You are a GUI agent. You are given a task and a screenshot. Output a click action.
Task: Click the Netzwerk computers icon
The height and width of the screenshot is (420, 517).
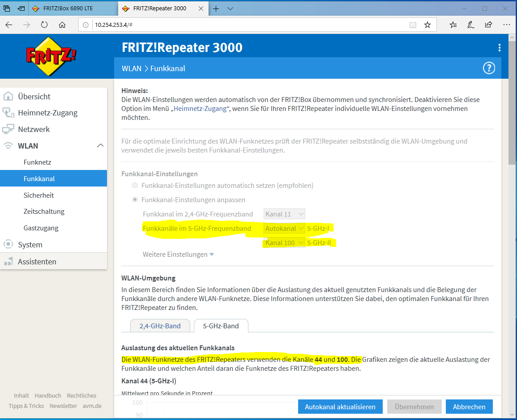point(8,129)
